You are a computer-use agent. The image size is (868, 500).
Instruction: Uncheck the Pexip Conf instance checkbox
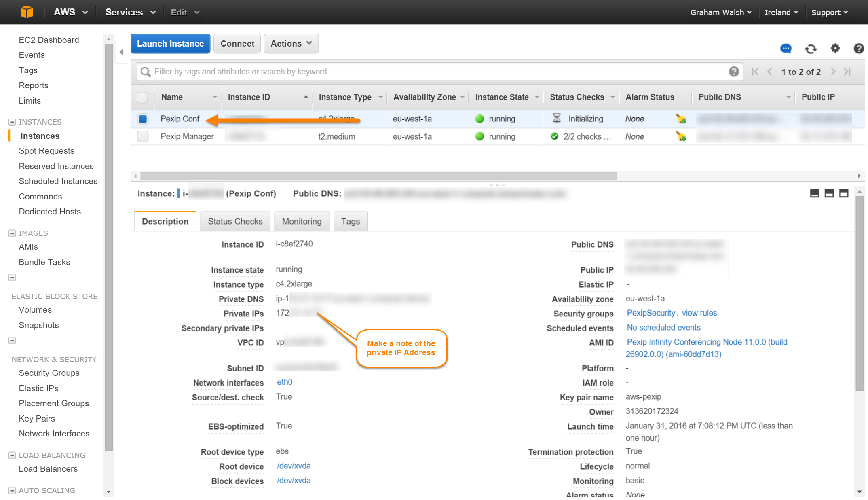[x=142, y=119]
